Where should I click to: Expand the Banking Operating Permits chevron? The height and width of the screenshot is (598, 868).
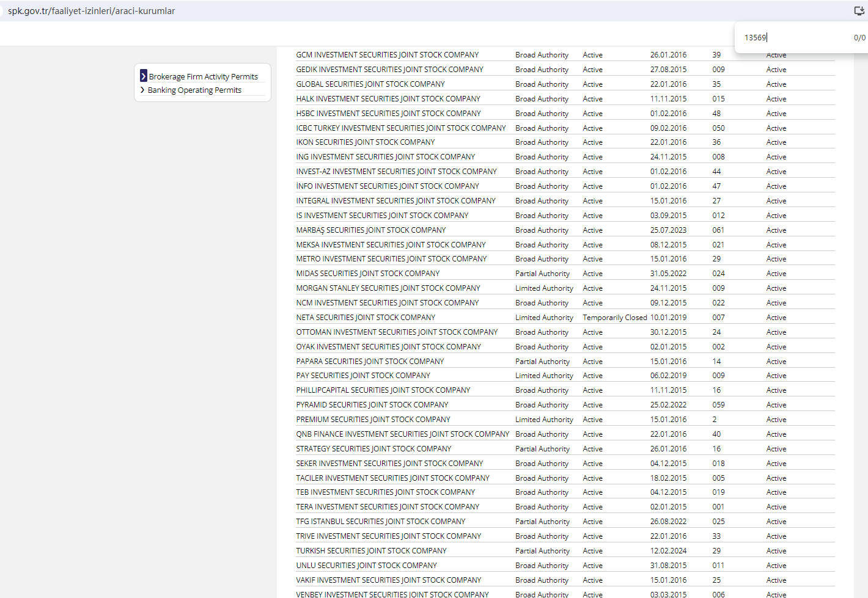[142, 90]
